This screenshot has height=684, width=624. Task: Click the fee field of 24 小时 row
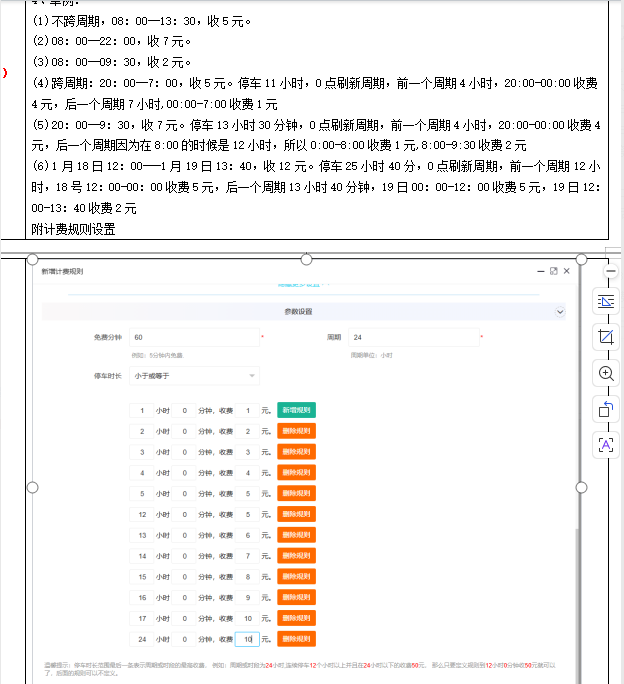coord(247,639)
